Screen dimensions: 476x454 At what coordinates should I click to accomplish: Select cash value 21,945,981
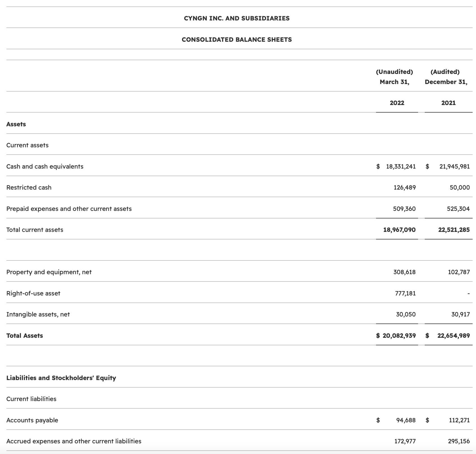(454, 166)
